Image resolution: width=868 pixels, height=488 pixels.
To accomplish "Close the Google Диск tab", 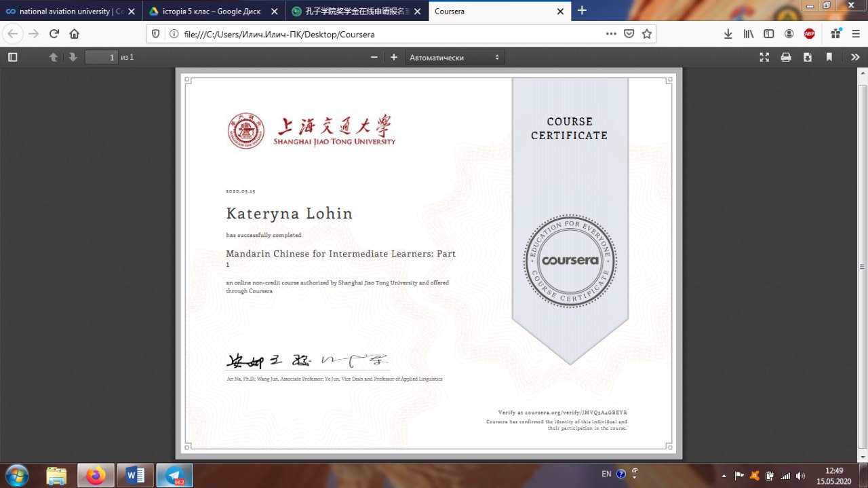I will pyautogui.click(x=275, y=11).
